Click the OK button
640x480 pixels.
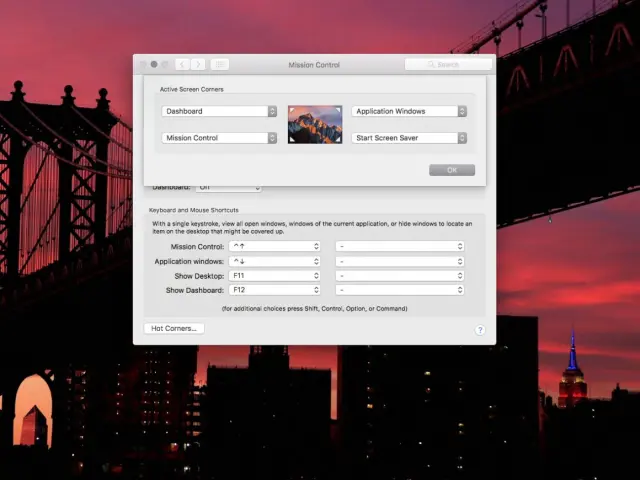pos(452,170)
